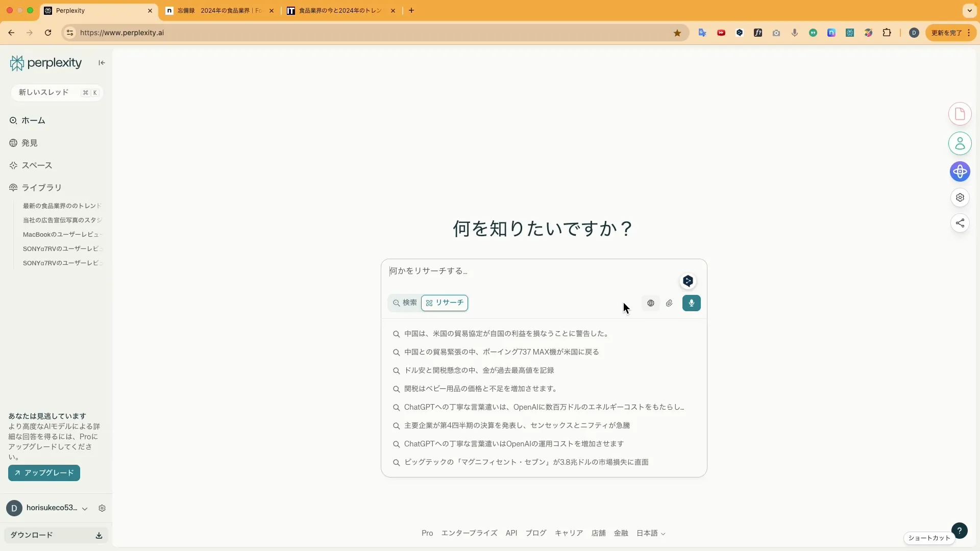
Task: Click inside the 何かをリサーチする input field
Action: click(510, 271)
